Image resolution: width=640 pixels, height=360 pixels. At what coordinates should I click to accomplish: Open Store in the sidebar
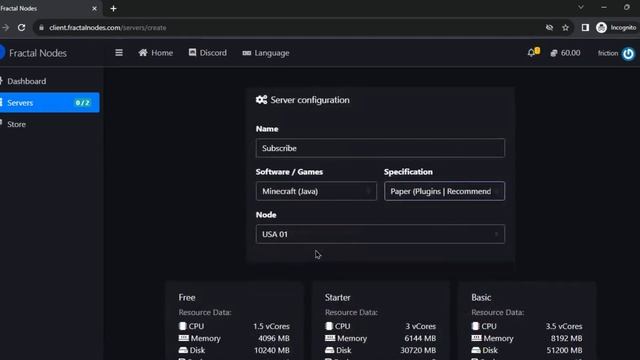pyautogui.click(x=16, y=124)
